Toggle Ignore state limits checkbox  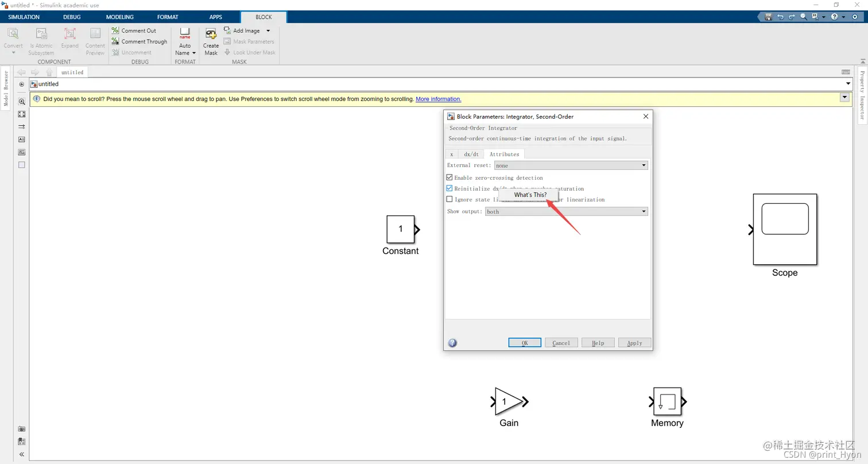tap(449, 199)
